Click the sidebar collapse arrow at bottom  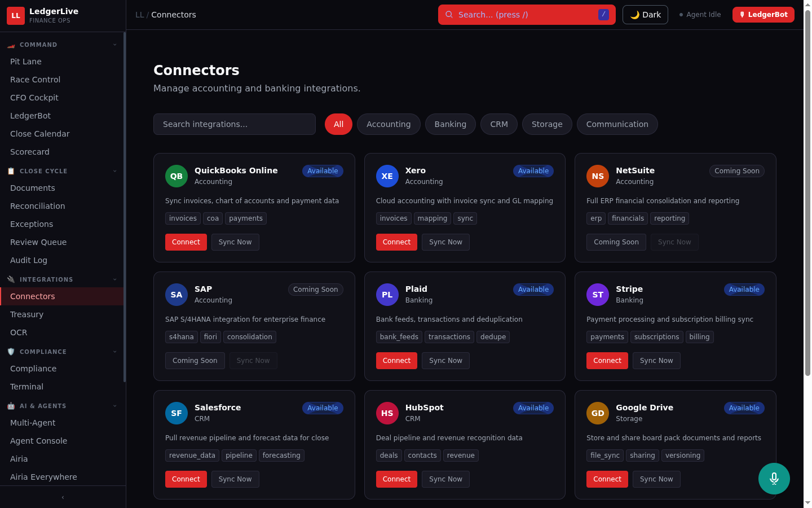pyautogui.click(x=63, y=497)
